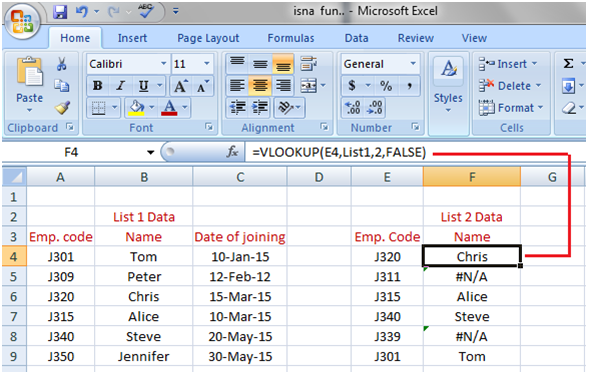Open the Customize Quick Access Toolbar arrow
589x374 pixels.
pyautogui.click(x=175, y=12)
